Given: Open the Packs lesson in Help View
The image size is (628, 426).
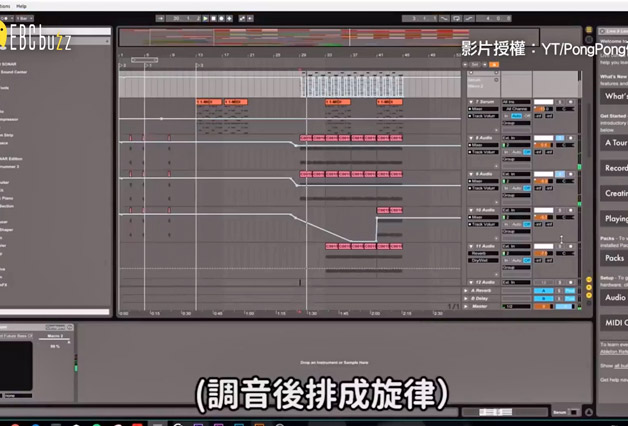Looking at the screenshot, I should (x=613, y=258).
